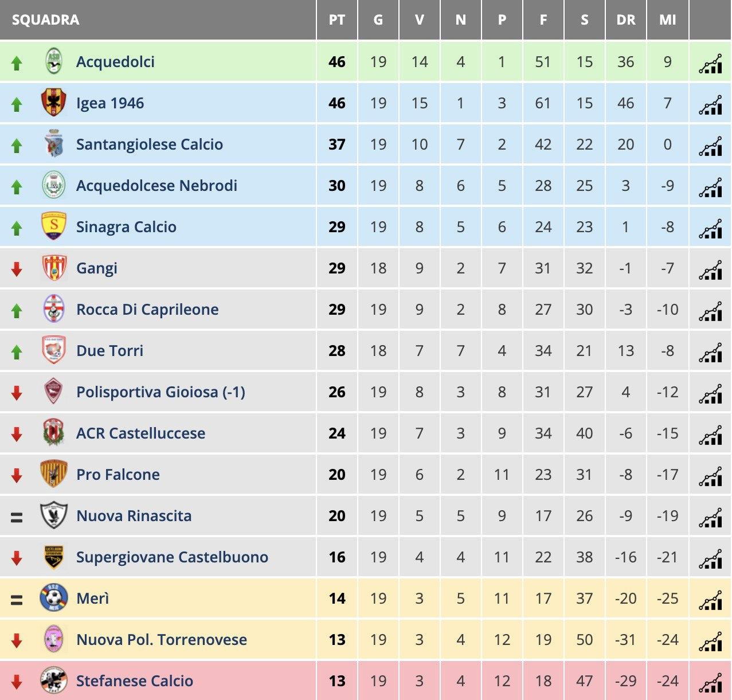Open the Acquedolcese Nebrodi team link
The height and width of the screenshot is (700, 732).
[x=156, y=186]
